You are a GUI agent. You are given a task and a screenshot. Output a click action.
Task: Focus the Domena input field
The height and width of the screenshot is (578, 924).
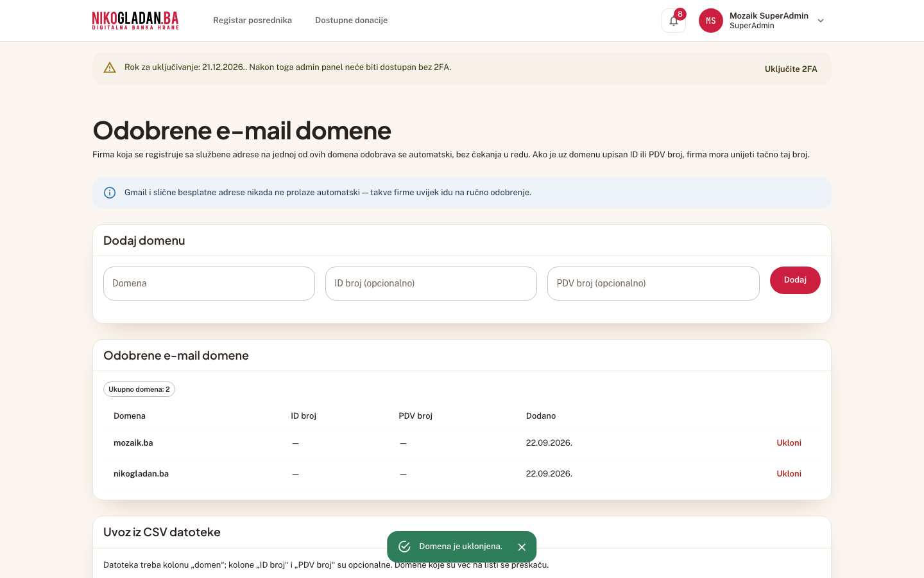[209, 283]
